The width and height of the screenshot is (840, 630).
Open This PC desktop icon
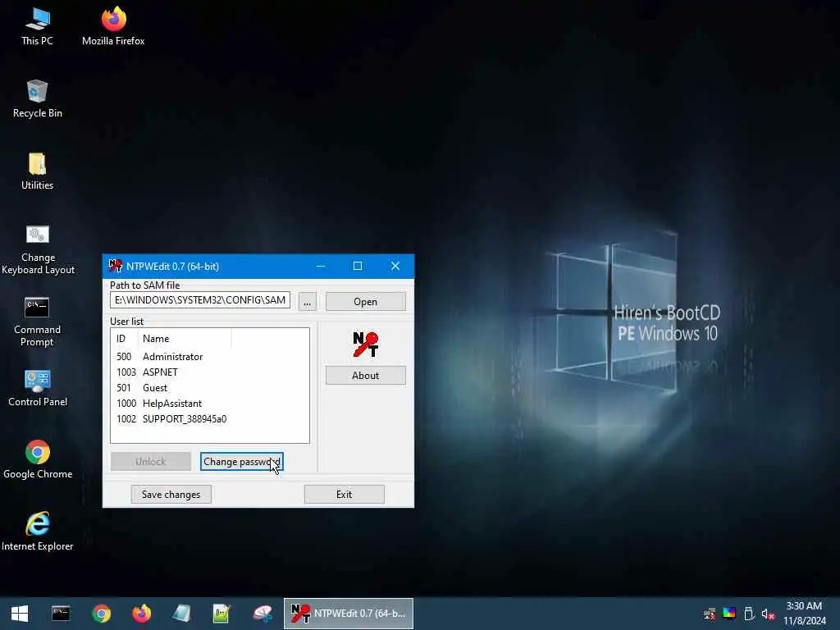tap(37, 26)
